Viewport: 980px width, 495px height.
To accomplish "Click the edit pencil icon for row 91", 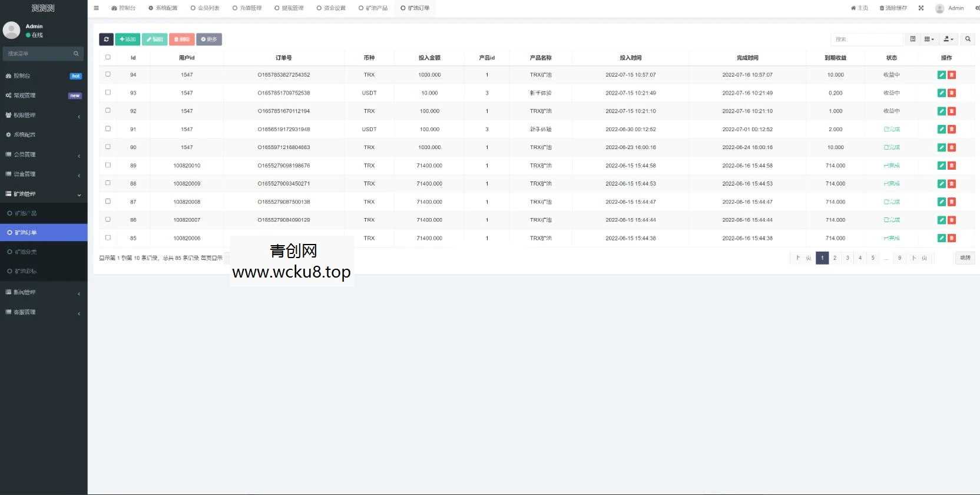I will (x=941, y=129).
